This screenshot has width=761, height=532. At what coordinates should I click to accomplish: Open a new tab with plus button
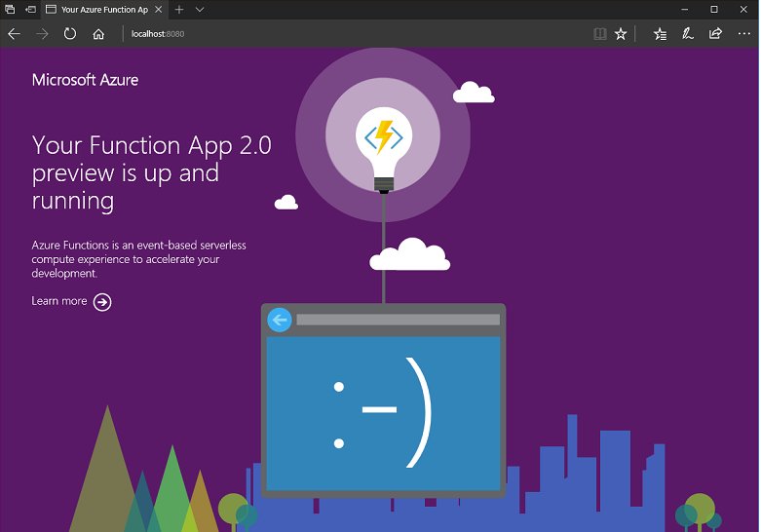tap(179, 9)
